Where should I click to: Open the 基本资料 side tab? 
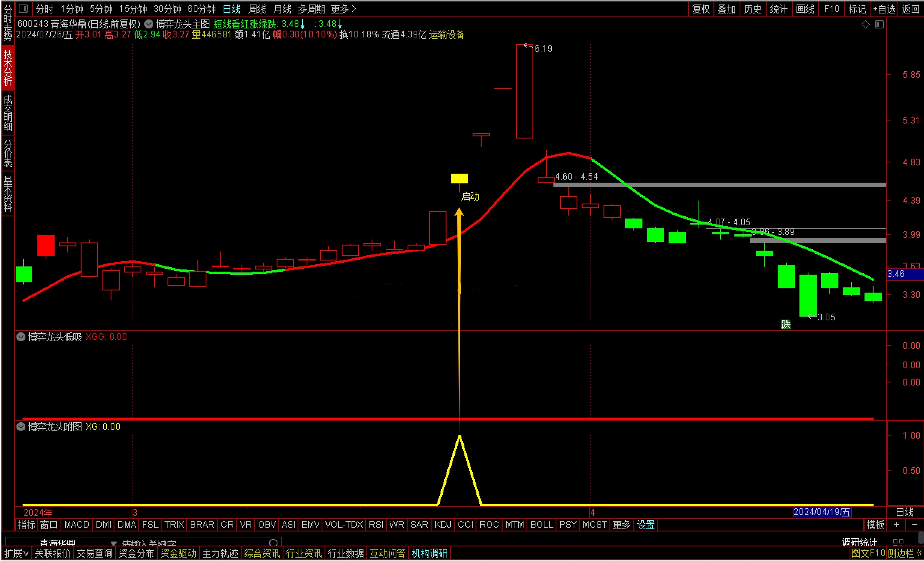(x=8, y=193)
